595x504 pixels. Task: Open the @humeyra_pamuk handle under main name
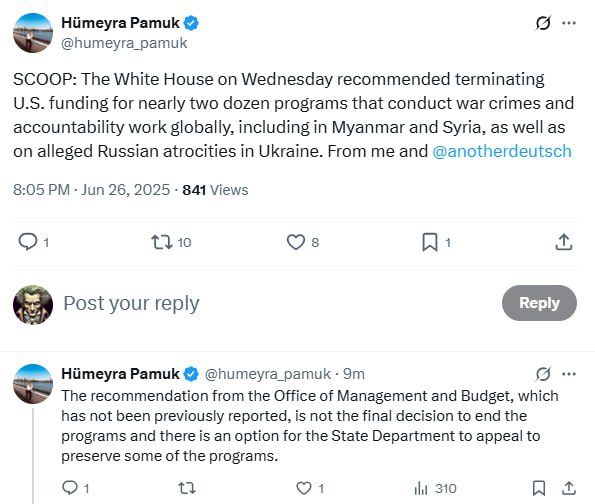pos(124,43)
